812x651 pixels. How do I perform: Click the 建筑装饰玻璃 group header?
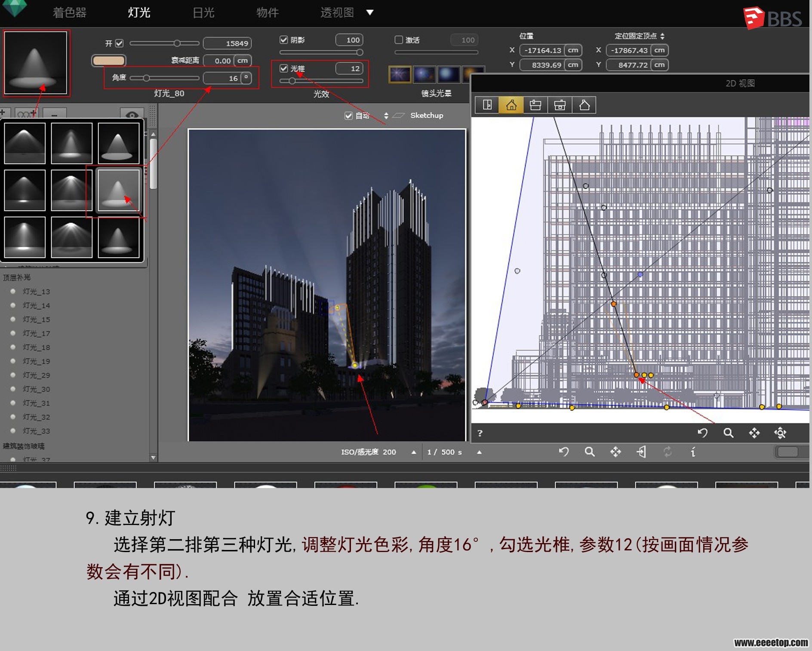pyautogui.click(x=24, y=446)
